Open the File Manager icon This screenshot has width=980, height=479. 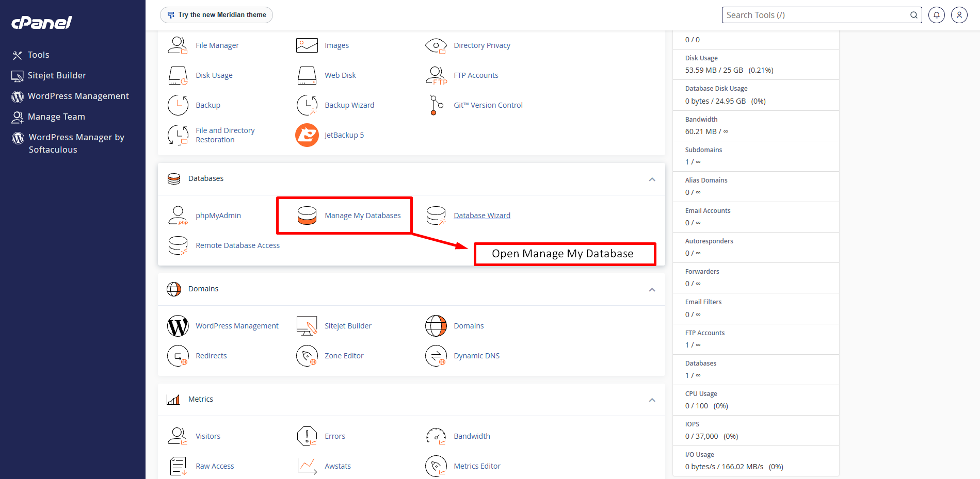click(178, 45)
